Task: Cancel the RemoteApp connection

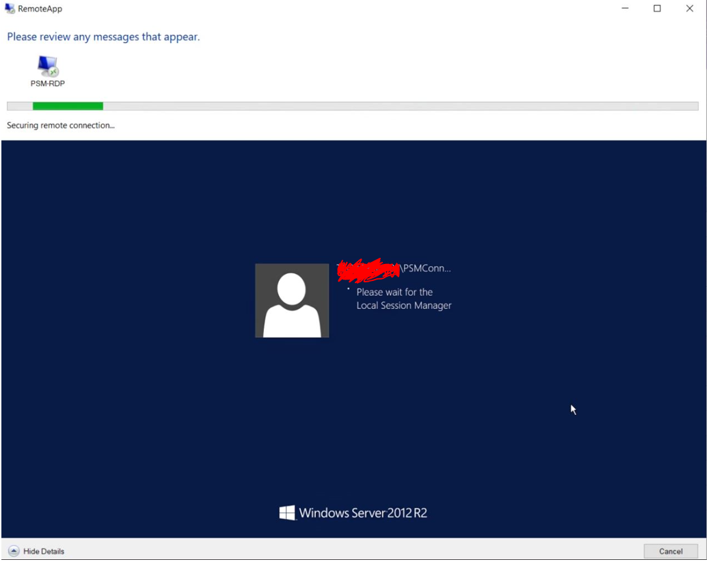Action: click(x=670, y=551)
